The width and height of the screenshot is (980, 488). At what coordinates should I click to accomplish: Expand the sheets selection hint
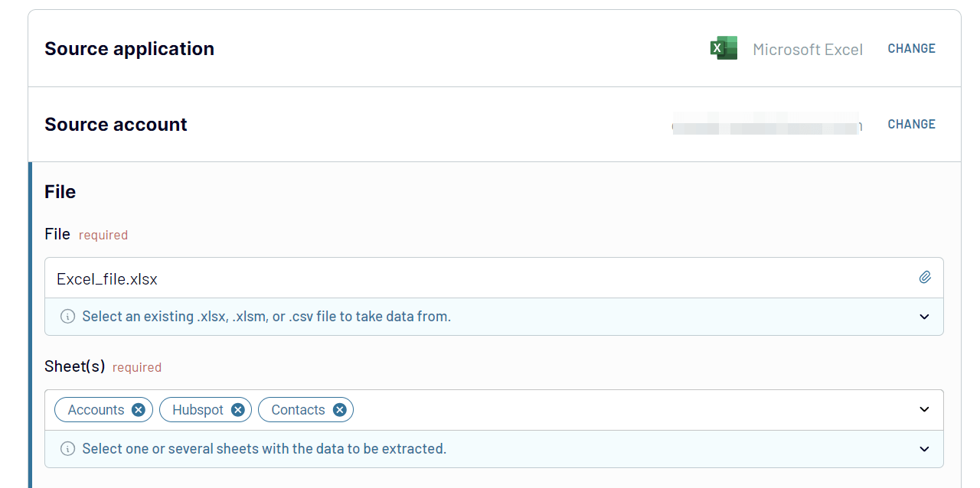[924, 449]
